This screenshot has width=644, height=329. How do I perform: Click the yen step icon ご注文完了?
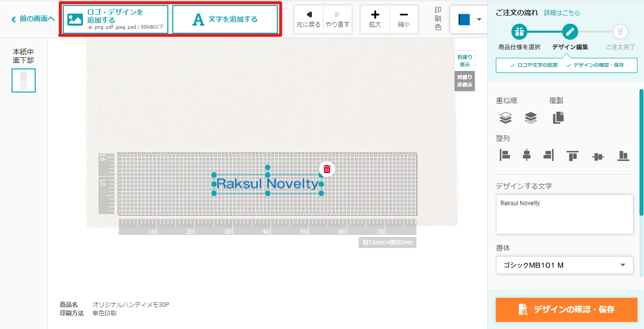pos(620,32)
